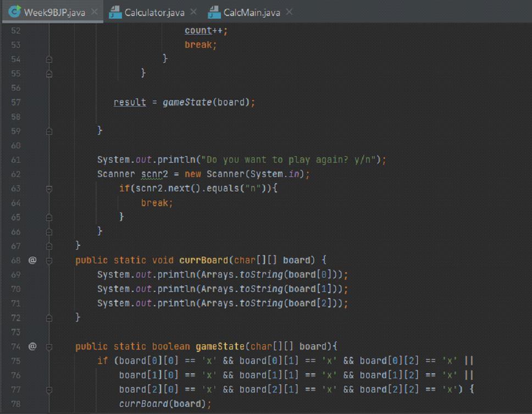This screenshot has width=532, height=414.
Task: Click fold end marker on line 65
Action: coord(49,217)
